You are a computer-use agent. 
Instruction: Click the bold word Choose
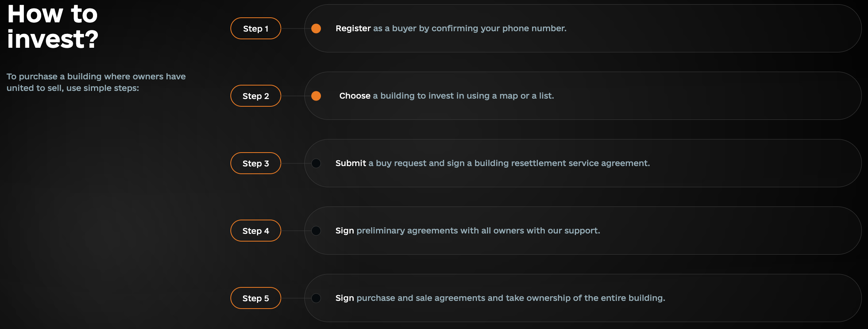click(355, 96)
